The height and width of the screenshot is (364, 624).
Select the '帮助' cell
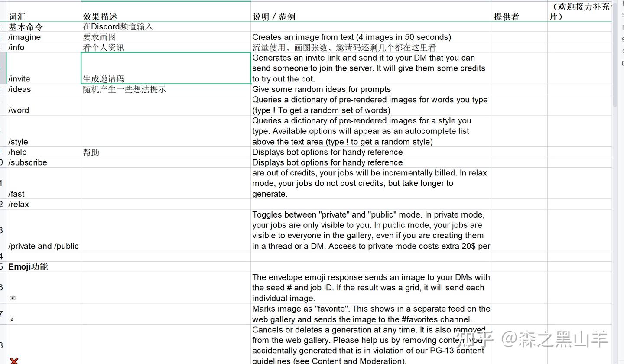pos(166,152)
